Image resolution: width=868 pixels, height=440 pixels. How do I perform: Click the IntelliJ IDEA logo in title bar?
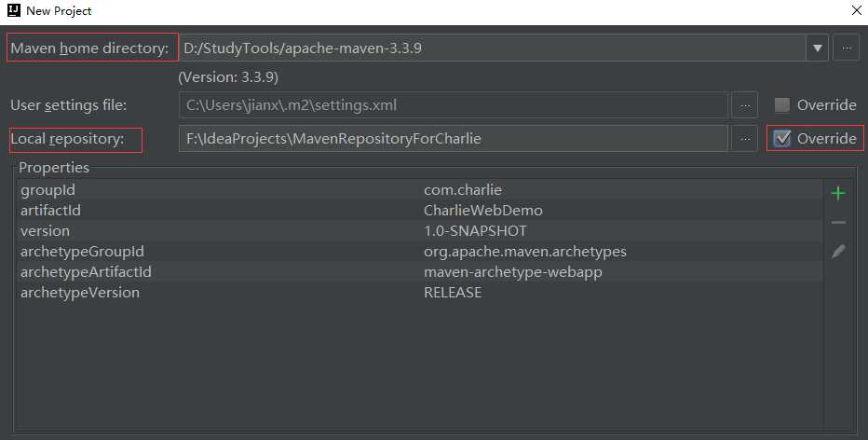coord(14,10)
